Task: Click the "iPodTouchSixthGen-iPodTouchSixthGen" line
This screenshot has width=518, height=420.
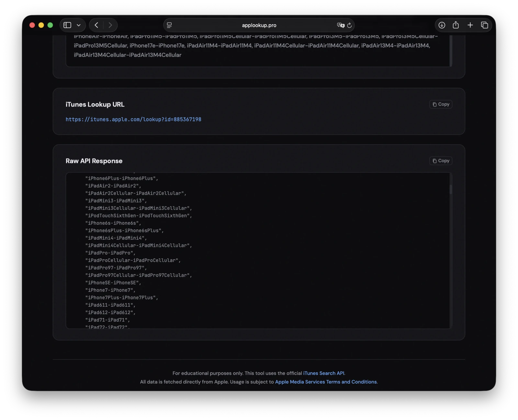Action: click(139, 216)
